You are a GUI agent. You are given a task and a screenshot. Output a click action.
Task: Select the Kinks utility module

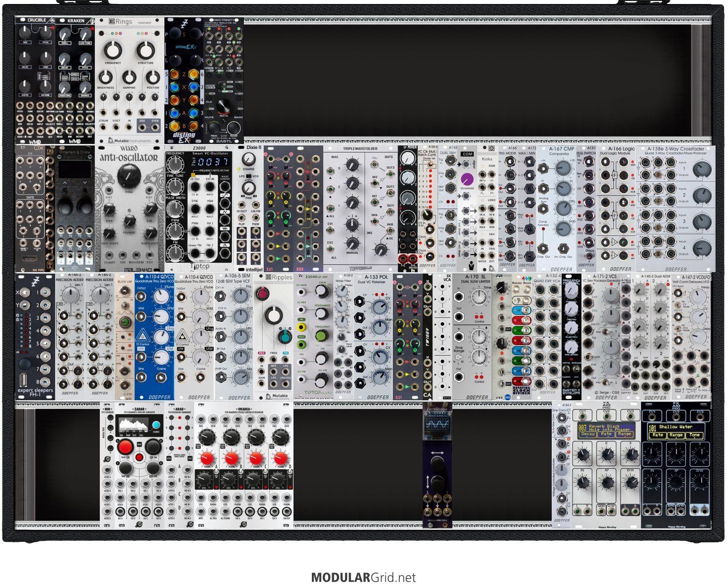pyautogui.click(x=487, y=208)
